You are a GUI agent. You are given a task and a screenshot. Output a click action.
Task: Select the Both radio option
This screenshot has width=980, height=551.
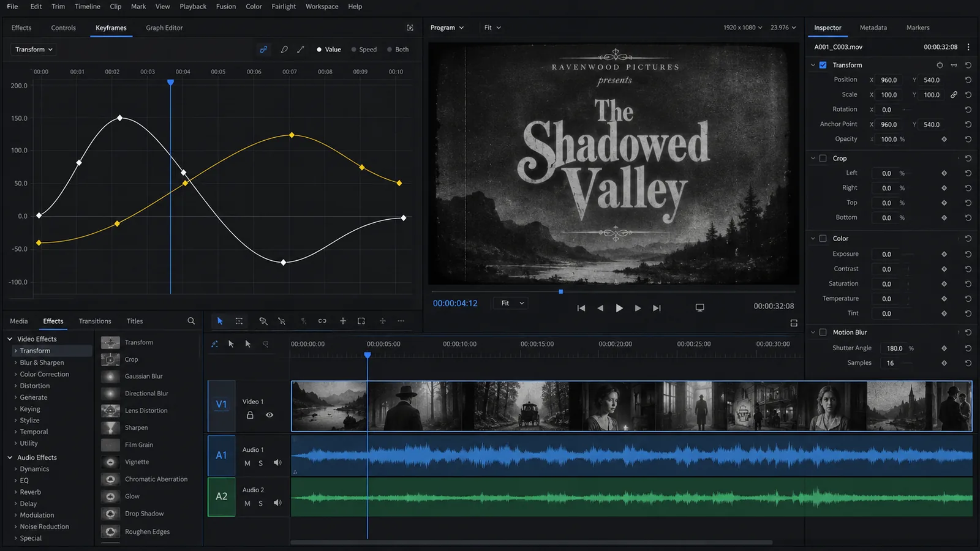[398, 50]
